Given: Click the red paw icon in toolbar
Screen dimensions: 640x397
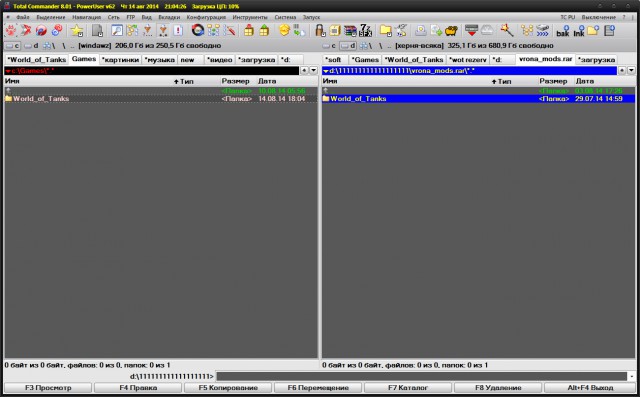Looking at the screenshot, I should pyautogui.click(x=11, y=31).
